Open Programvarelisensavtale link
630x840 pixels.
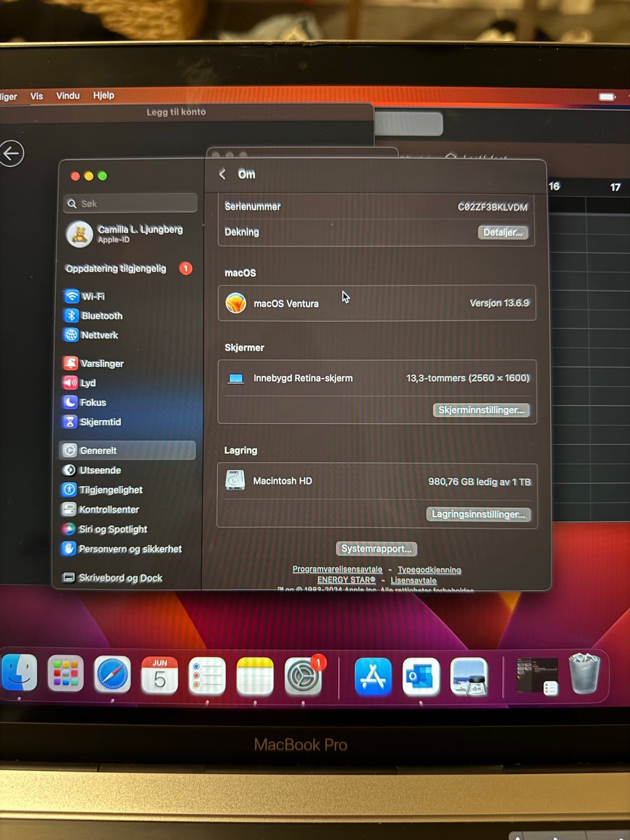point(337,570)
